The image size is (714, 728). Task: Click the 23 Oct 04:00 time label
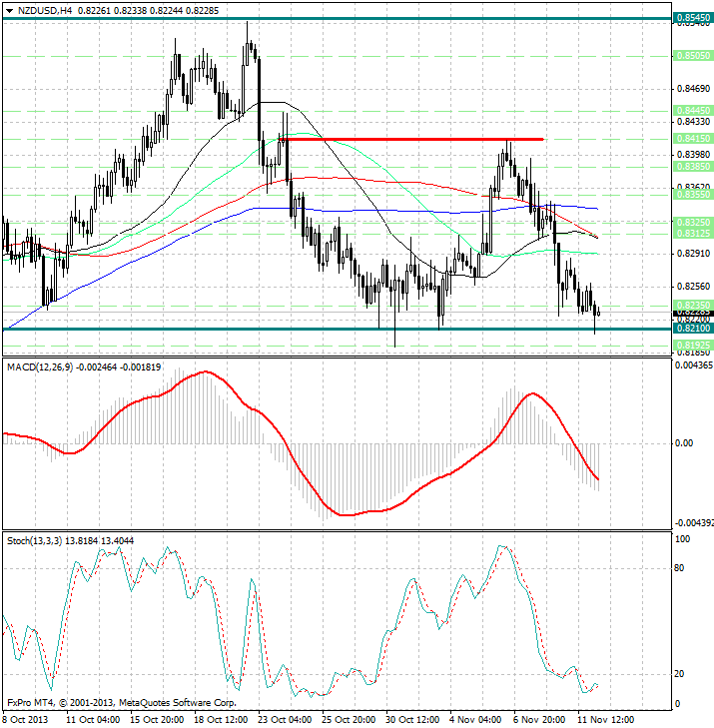pos(285,720)
